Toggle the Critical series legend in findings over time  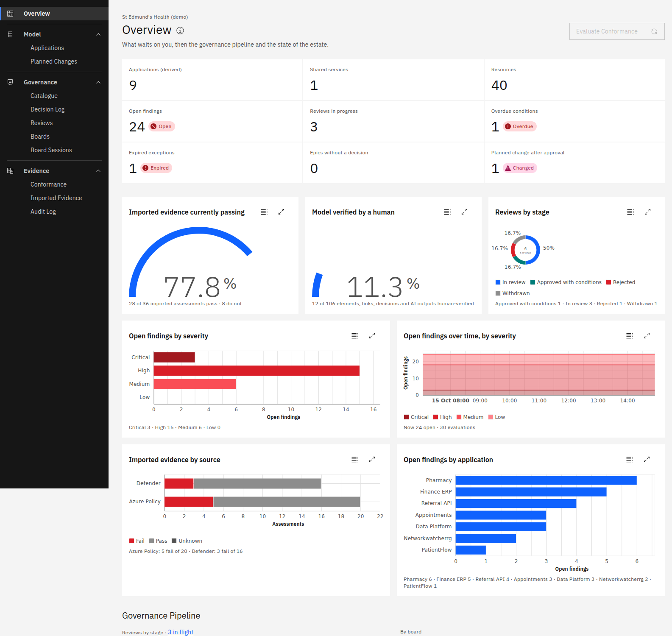(416, 417)
